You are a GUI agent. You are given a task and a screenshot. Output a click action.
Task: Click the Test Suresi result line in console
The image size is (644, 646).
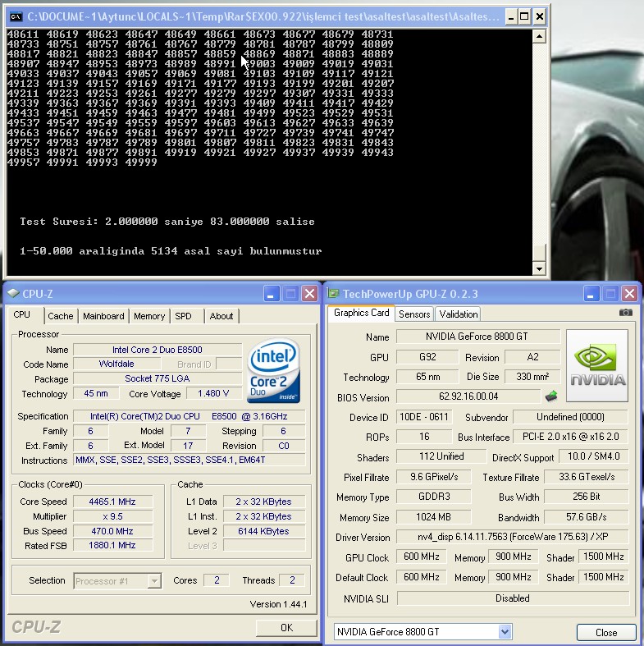[167, 222]
